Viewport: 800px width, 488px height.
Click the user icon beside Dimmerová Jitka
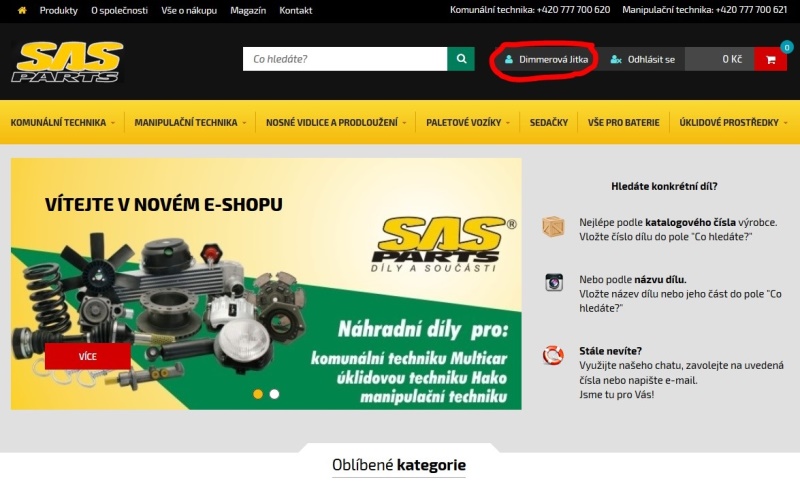coord(509,59)
